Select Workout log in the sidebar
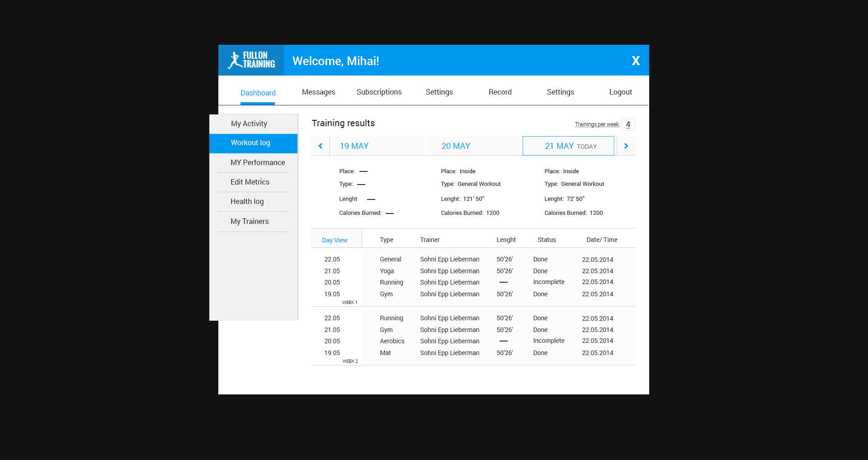 point(250,143)
